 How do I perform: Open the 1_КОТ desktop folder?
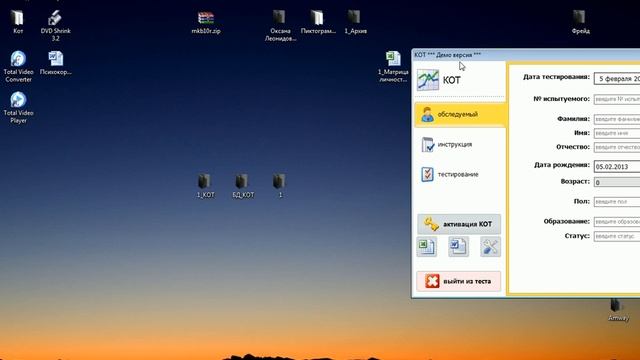(x=205, y=186)
